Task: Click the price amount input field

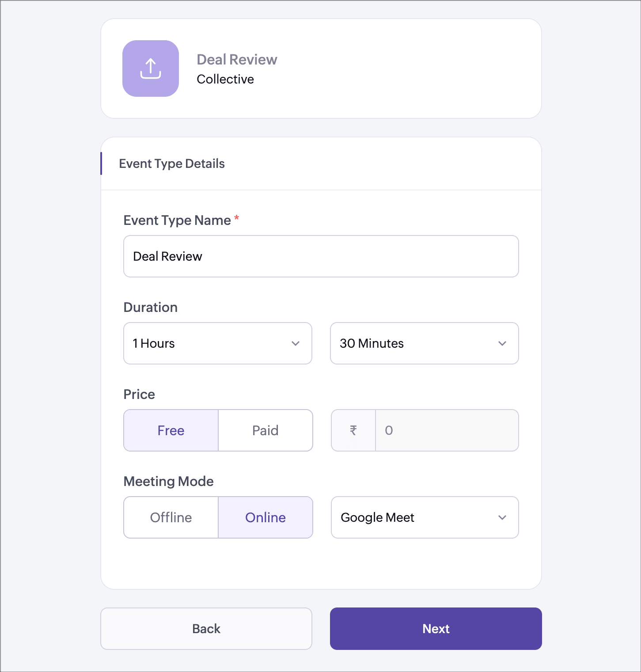Action: (x=446, y=430)
